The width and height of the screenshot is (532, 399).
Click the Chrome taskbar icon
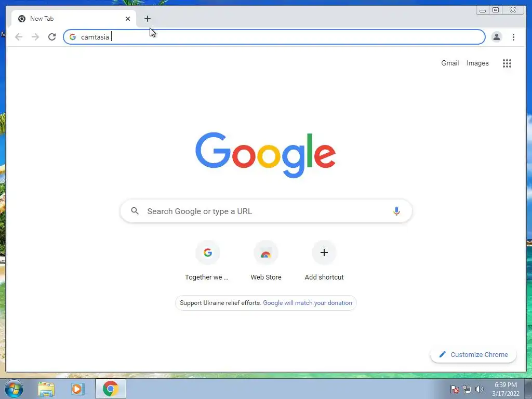(111, 389)
